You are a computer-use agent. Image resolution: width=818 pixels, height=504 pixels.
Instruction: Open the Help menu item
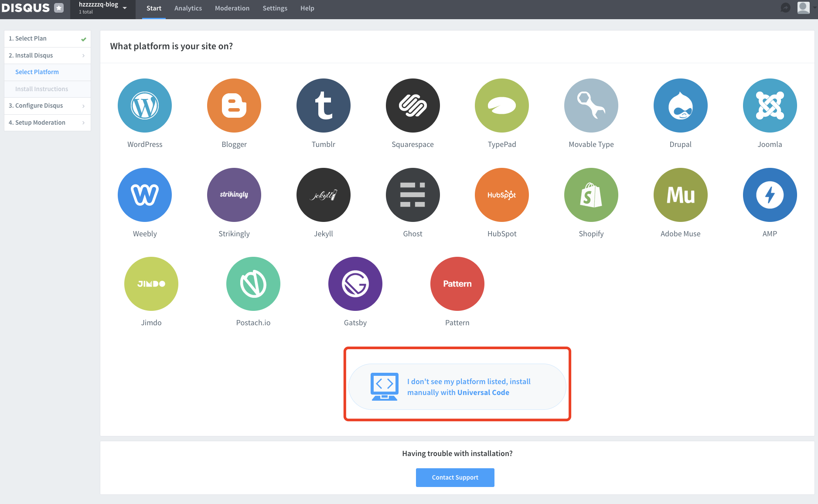click(x=307, y=8)
